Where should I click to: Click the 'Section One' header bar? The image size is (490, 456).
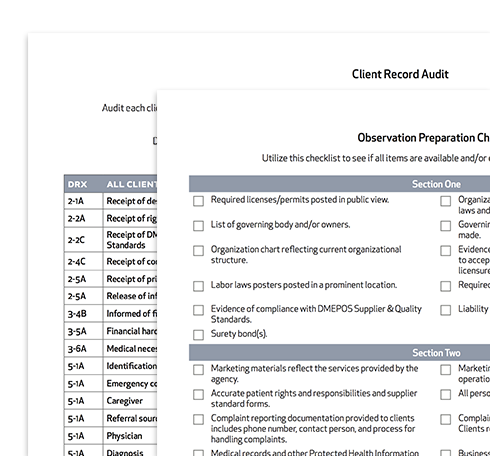tap(339, 184)
